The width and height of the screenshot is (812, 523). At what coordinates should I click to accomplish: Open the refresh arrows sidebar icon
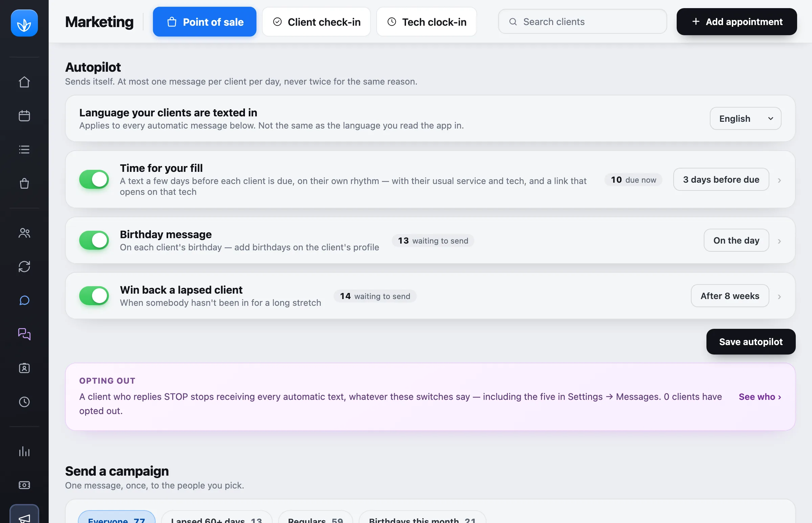click(x=24, y=267)
